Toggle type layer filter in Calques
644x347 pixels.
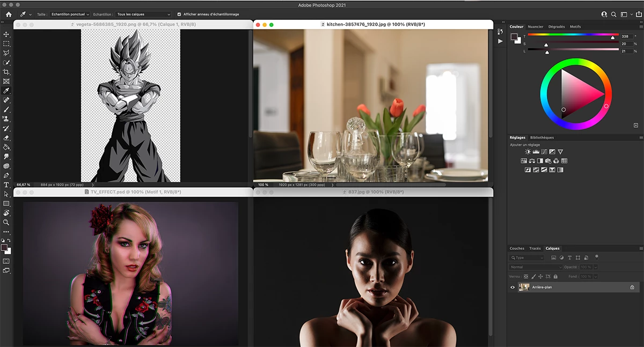pos(570,257)
